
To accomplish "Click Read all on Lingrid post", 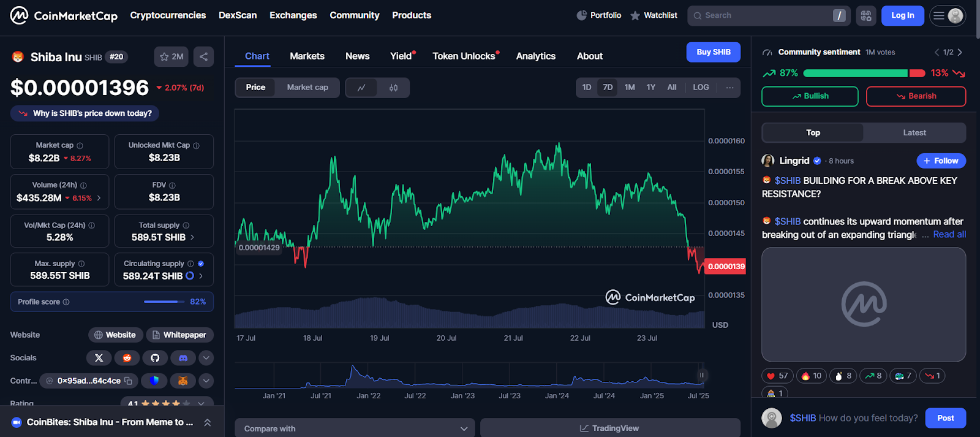I will [x=949, y=235].
